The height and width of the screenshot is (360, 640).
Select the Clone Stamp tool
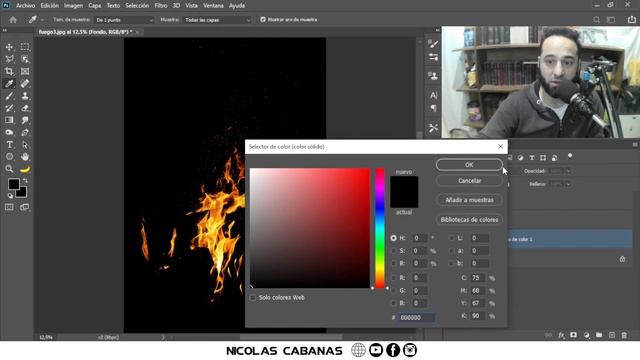pyautogui.click(x=25, y=96)
